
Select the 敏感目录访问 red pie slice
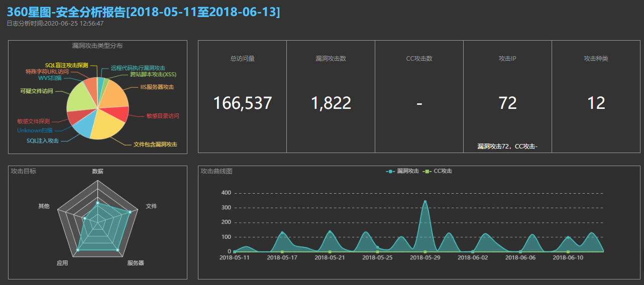(122, 114)
